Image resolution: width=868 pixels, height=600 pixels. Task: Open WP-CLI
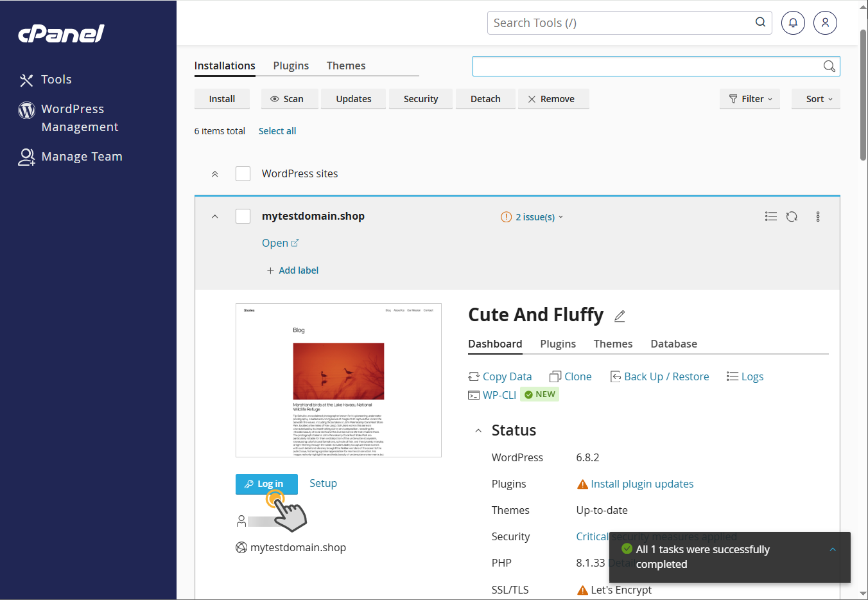tap(492, 395)
